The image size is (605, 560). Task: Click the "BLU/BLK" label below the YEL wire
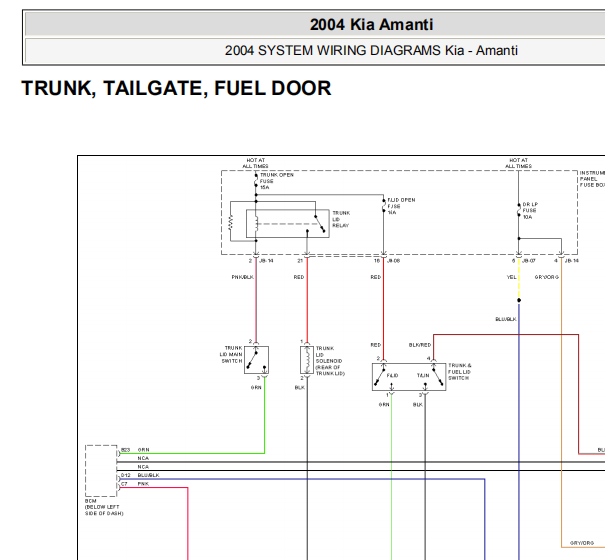click(505, 319)
